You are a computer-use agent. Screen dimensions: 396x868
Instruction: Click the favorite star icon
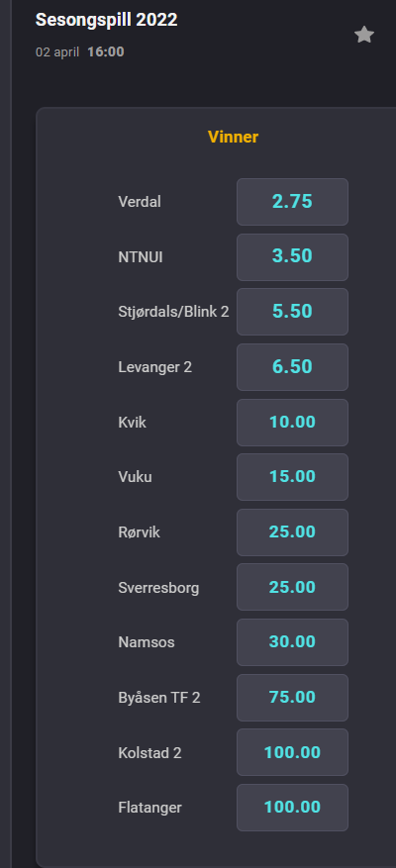pyautogui.click(x=364, y=35)
